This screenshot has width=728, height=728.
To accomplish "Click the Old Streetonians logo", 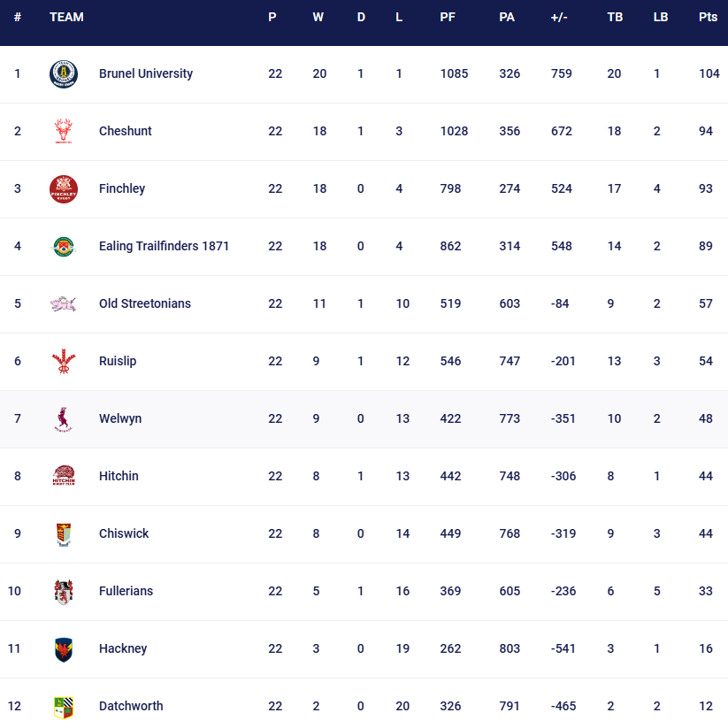I will (x=64, y=303).
